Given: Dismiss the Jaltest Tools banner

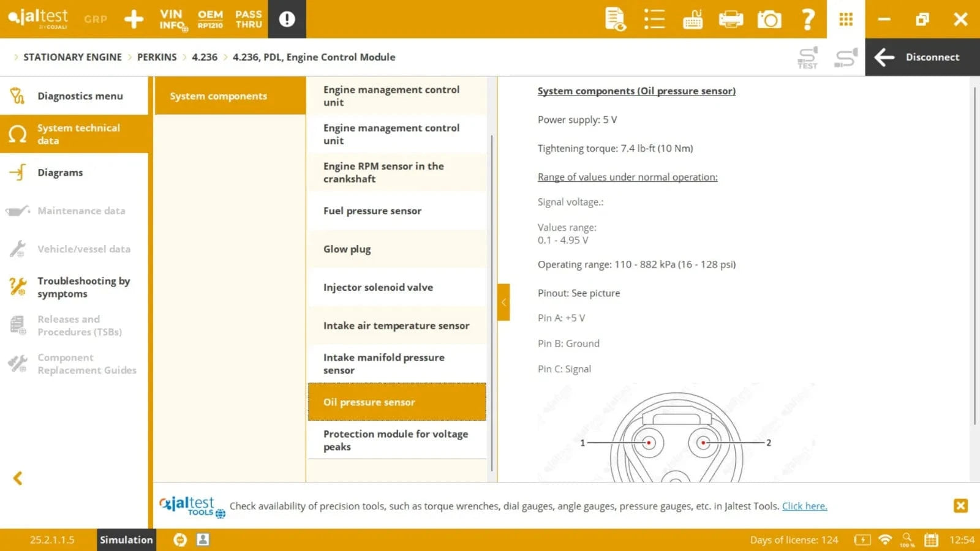Looking at the screenshot, I should [960, 506].
